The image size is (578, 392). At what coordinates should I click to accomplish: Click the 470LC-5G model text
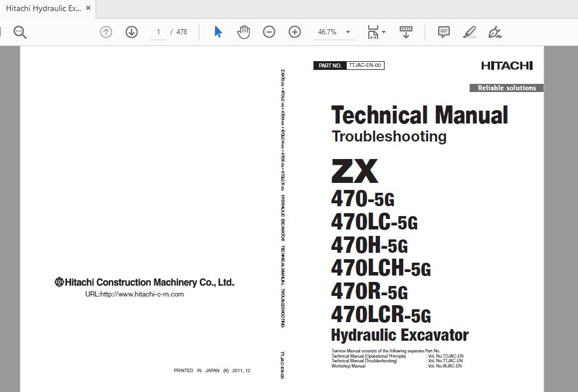tap(374, 222)
